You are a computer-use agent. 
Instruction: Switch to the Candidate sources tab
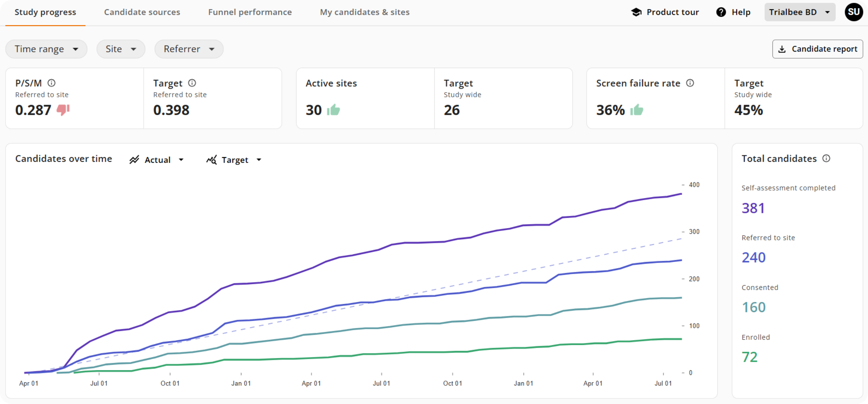142,12
